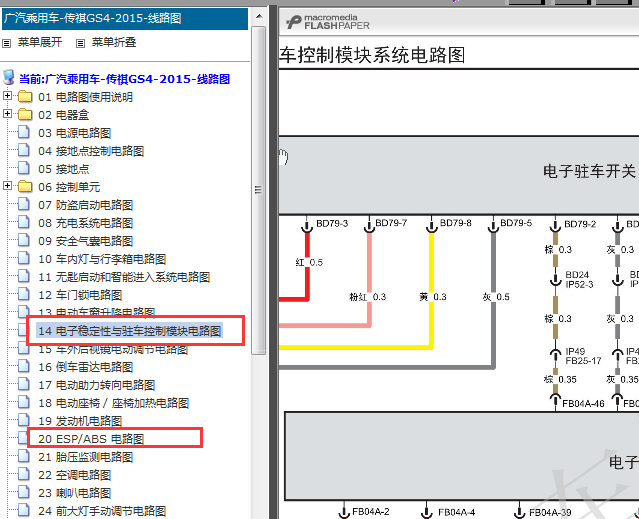Click the page icon beside 03 电源电路图

click(24, 132)
